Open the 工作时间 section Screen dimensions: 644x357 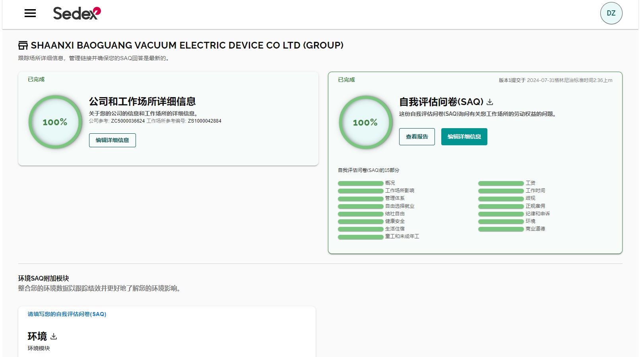pyautogui.click(x=535, y=191)
